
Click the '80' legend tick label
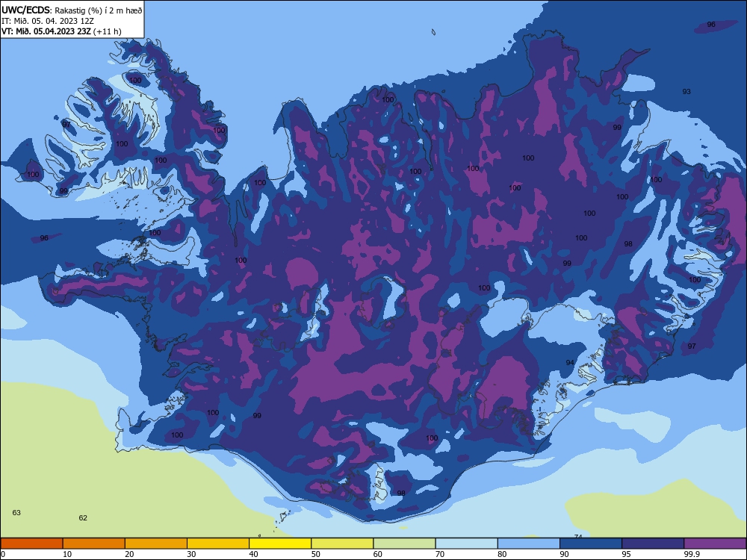click(502, 554)
